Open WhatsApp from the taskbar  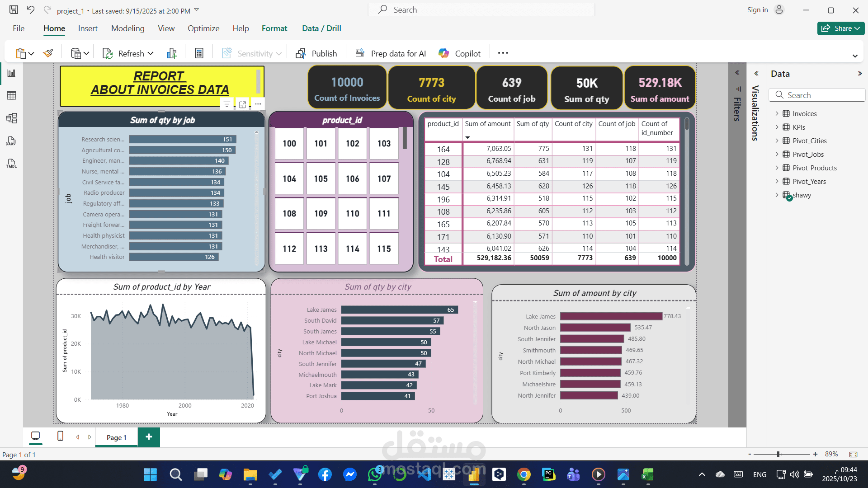[375, 474]
